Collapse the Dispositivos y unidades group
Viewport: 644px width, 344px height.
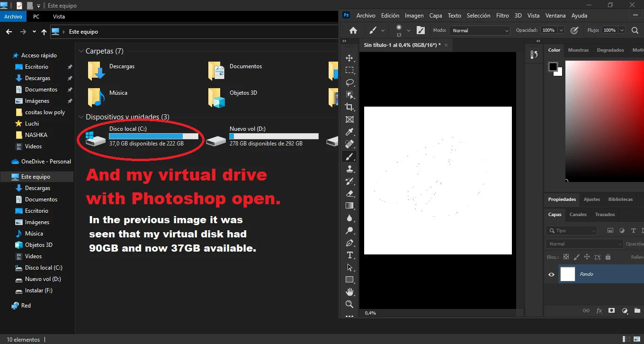81,117
